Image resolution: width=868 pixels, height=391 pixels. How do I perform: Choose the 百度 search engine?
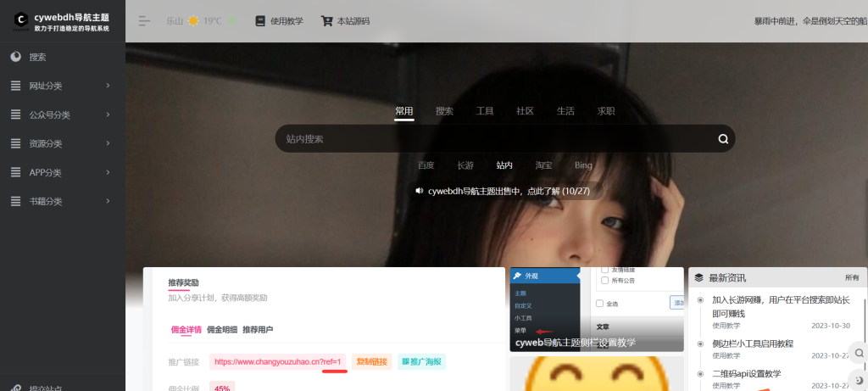pos(426,165)
